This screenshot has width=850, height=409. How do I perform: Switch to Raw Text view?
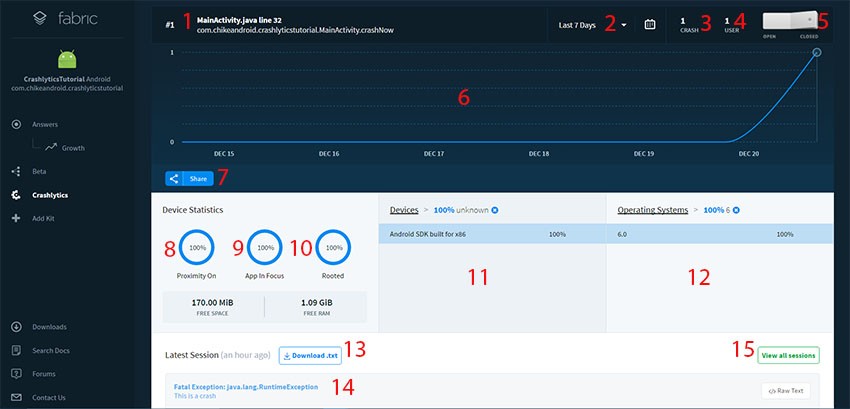(785, 391)
